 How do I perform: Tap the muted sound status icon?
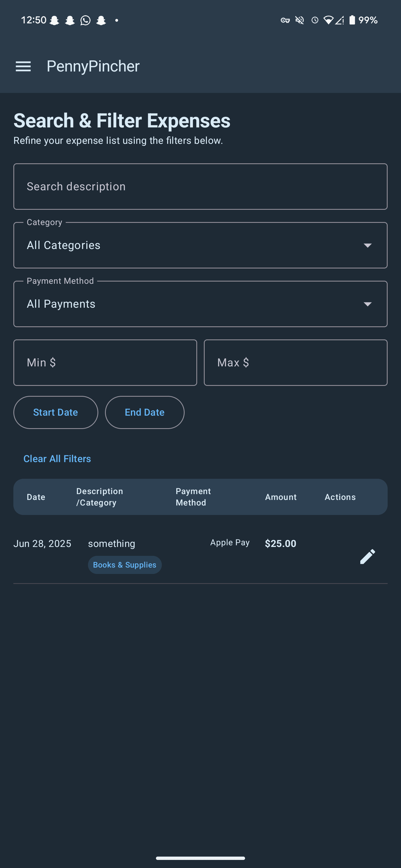[x=299, y=21]
